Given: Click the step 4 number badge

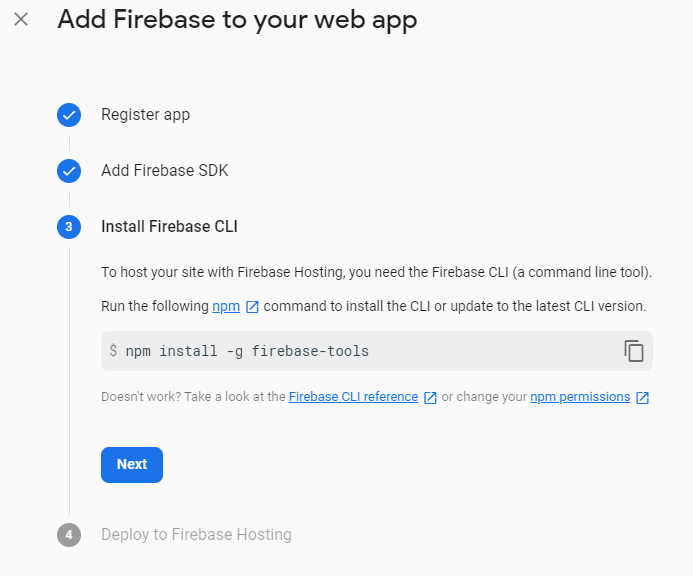Looking at the screenshot, I should [x=69, y=535].
